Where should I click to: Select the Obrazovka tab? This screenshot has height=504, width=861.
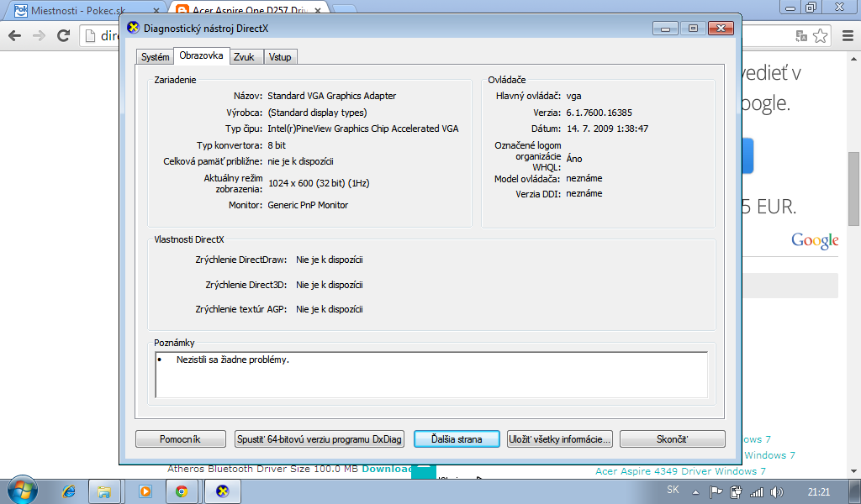[x=201, y=55]
